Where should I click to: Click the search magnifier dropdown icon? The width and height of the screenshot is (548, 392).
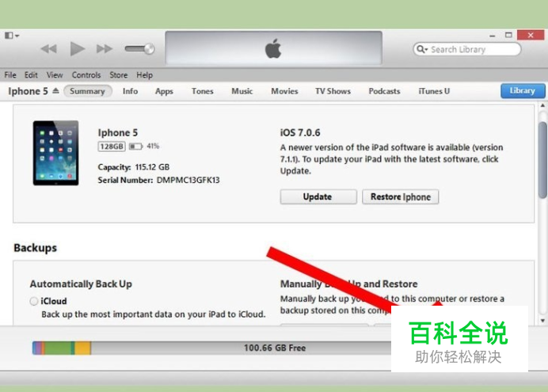[x=422, y=49]
